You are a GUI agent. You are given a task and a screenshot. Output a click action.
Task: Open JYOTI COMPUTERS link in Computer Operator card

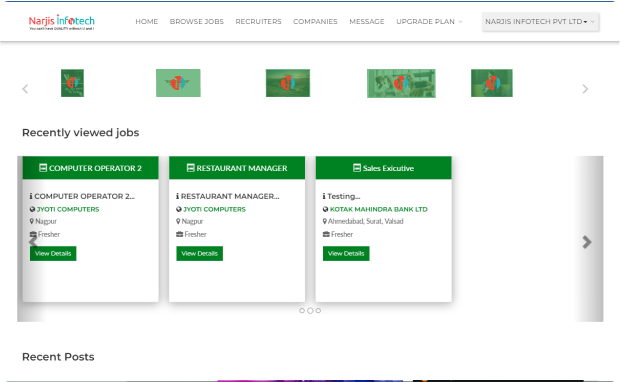68,209
